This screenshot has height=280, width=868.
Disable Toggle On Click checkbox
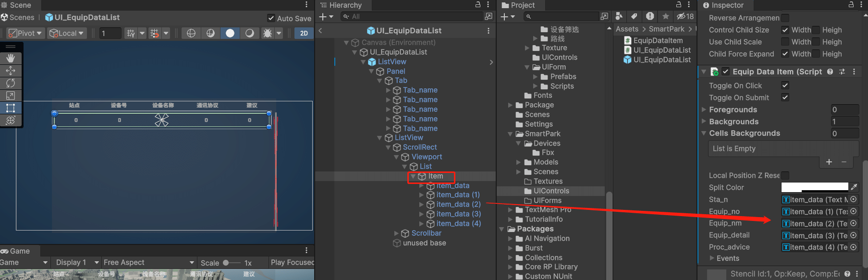point(785,85)
